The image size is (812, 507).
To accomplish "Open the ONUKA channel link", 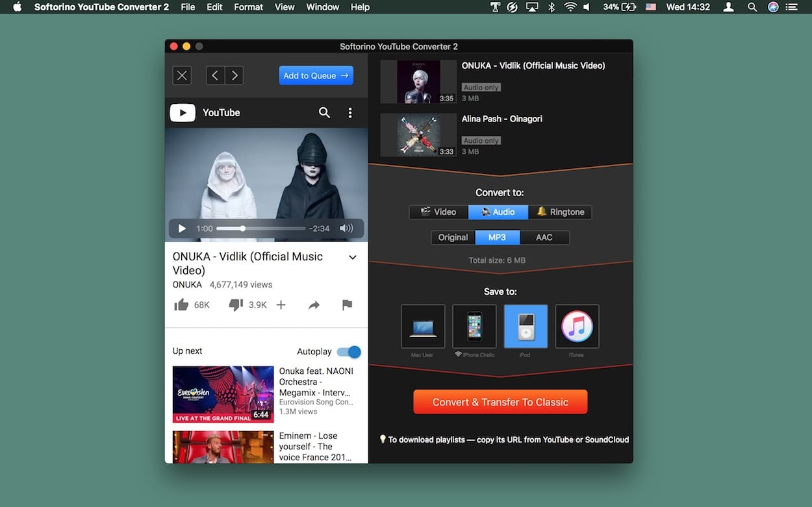I will click(x=187, y=284).
